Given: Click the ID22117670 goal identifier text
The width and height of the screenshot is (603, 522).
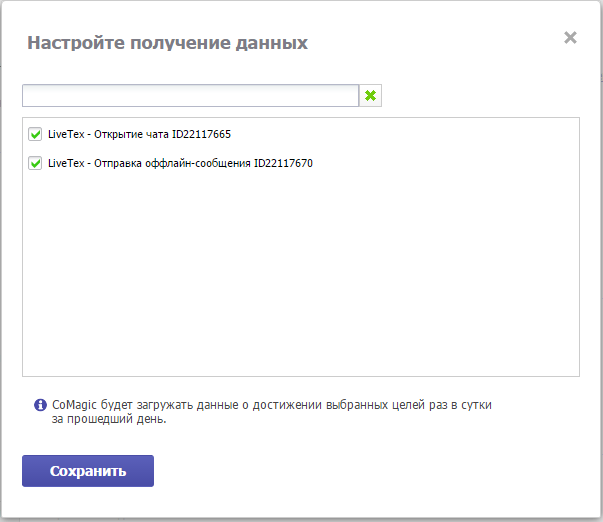Looking at the screenshot, I should 283,163.
